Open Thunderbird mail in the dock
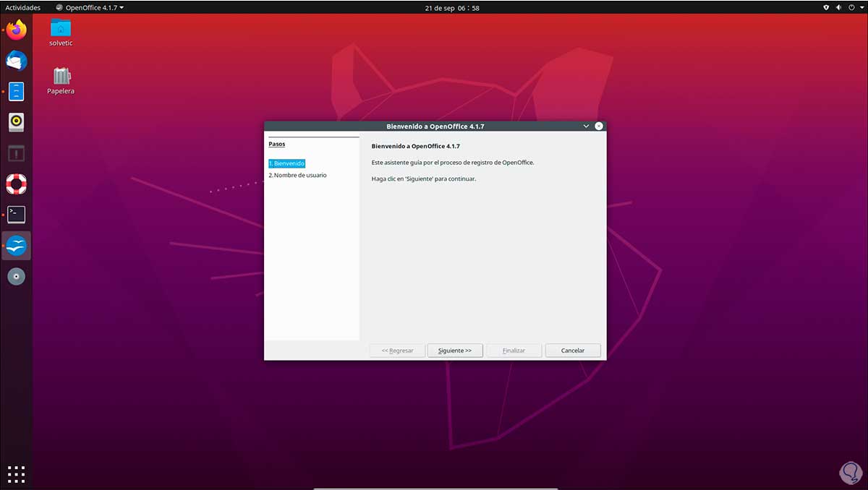The width and height of the screenshot is (868, 490). [16, 61]
